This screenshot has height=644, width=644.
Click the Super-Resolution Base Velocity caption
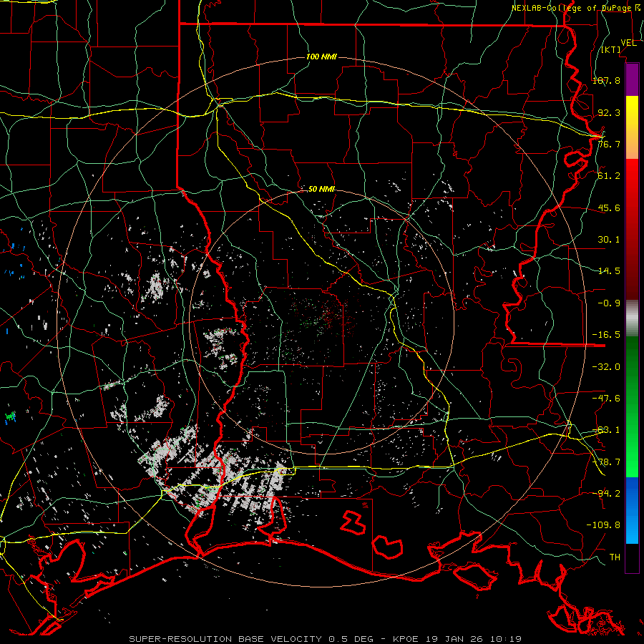(326, 639)
